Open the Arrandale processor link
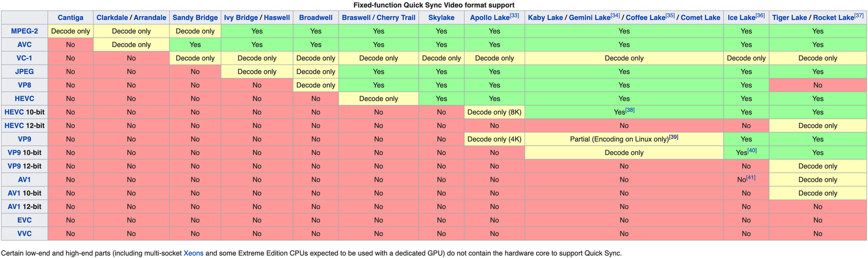The height and width of the screenshot is (258, 868). [x=150, y=18]
